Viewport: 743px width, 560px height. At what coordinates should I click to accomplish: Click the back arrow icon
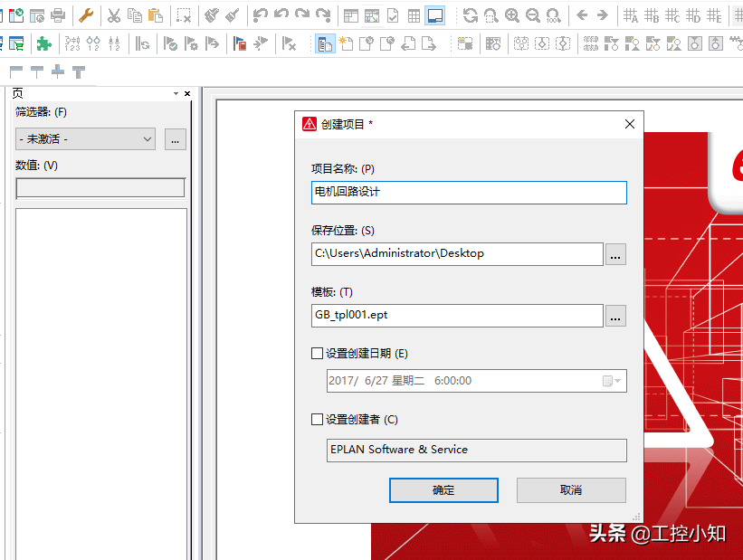582,15
